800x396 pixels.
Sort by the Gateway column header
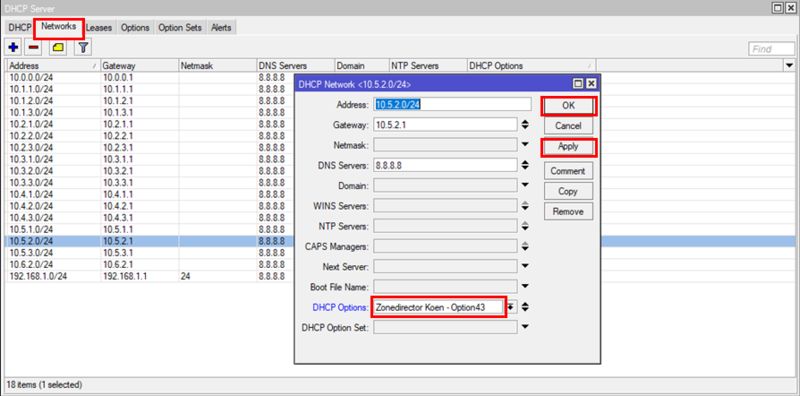pyautogui.click(x=139, y=66)
